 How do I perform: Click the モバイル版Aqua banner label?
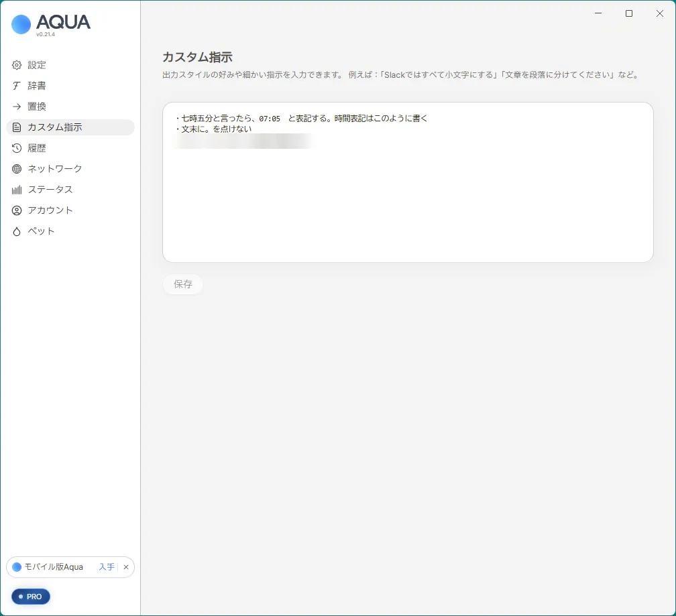pos(54,567)
